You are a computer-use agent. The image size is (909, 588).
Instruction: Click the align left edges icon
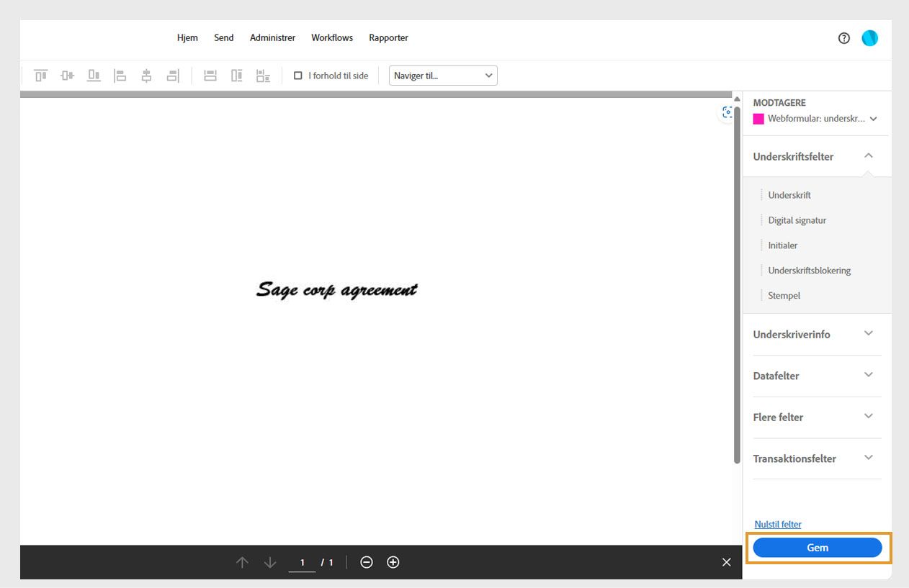pos(120,76)
